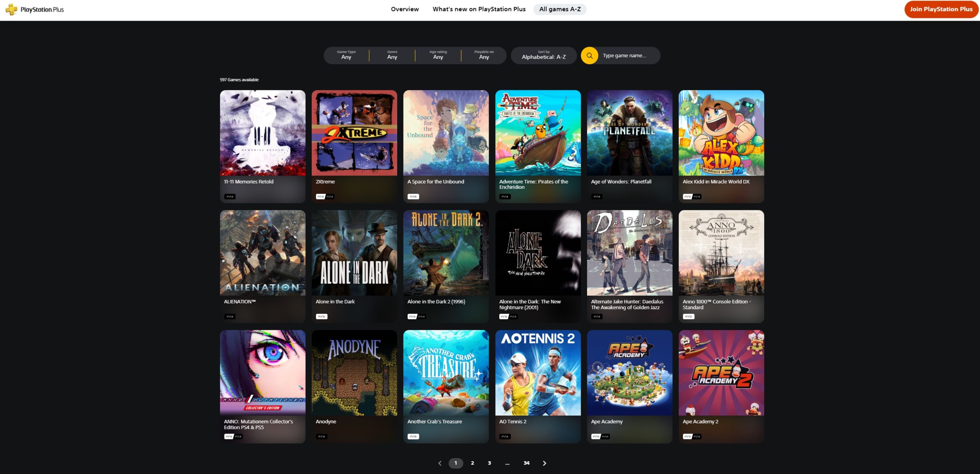Screen dimensions: 980x474
Task: Go to next page arrow
Action: pos(544,463)
